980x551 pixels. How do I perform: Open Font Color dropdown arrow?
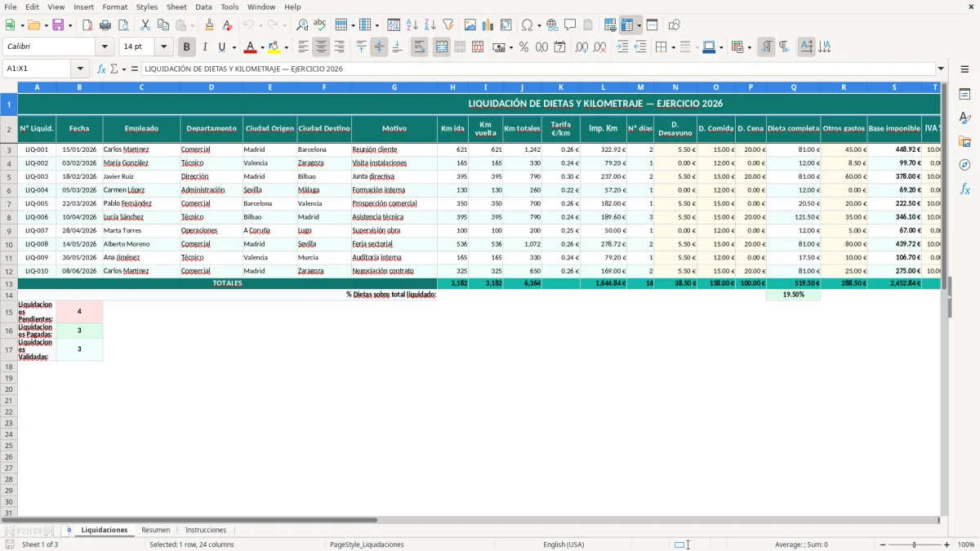click(x=262, y=47)
